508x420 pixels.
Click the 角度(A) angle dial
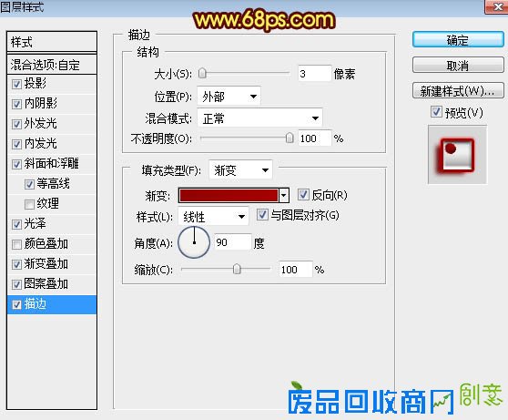(x=194, y=242)
